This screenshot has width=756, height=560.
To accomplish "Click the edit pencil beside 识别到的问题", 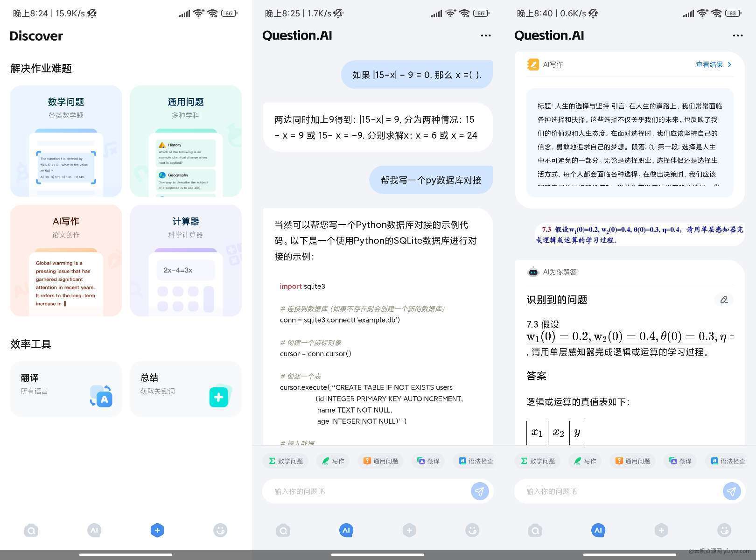I will 724,300.
